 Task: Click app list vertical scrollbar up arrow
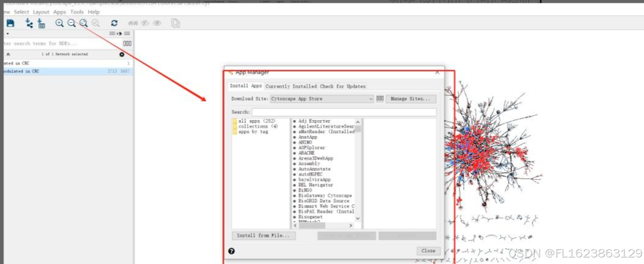click(x=358, y=122)
